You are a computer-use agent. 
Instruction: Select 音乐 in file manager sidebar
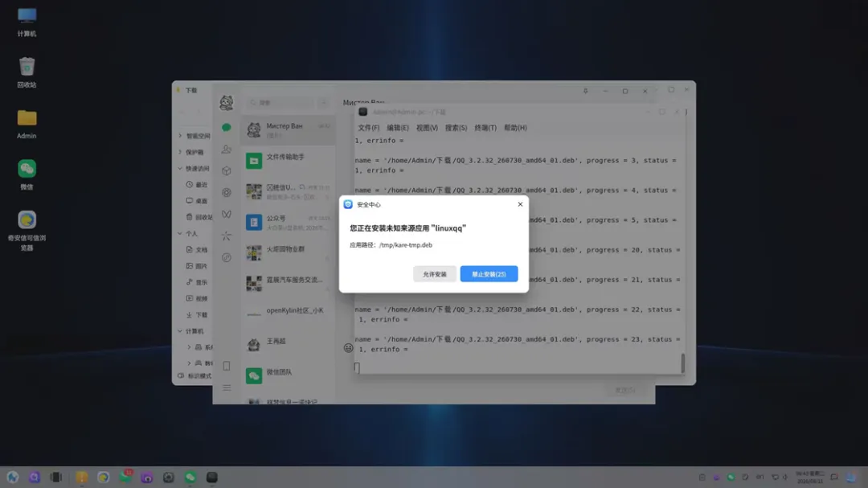pyautogui.click(x=197, y=282)
